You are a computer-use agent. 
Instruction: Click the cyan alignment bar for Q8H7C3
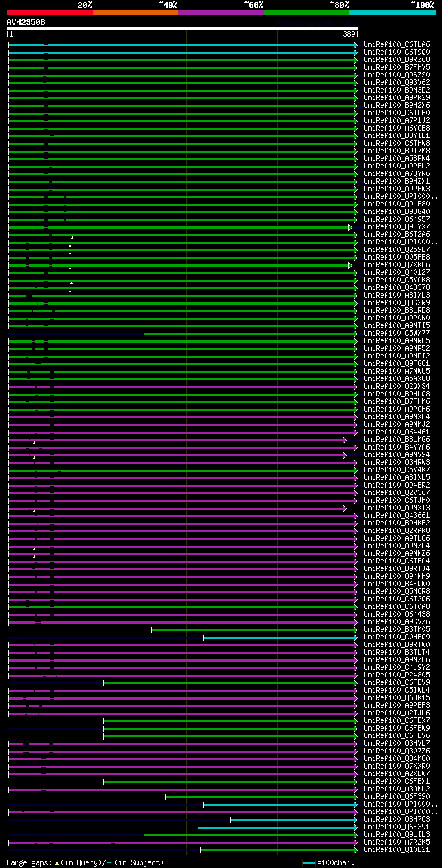click(x=294, y=819)
